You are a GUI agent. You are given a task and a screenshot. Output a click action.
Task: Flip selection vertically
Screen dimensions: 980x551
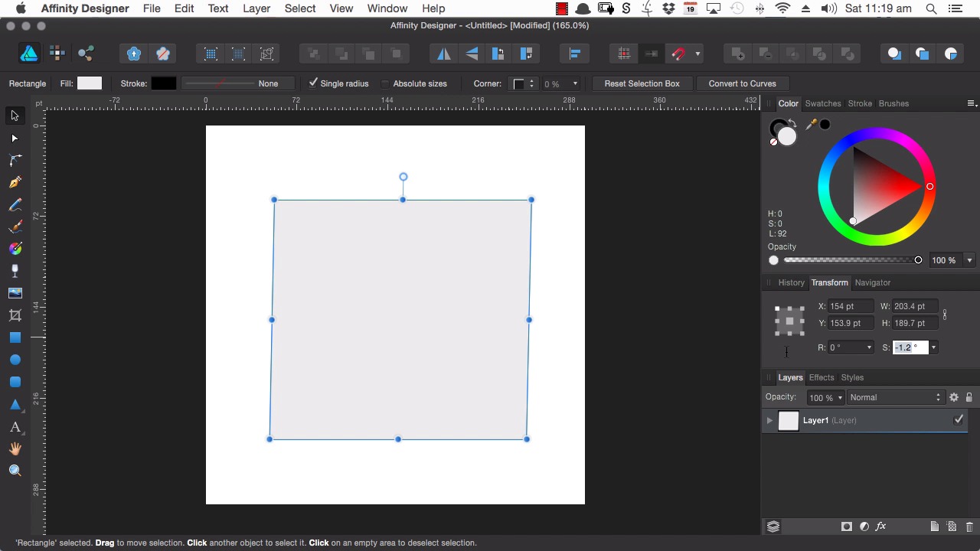(x=472, y=54)
